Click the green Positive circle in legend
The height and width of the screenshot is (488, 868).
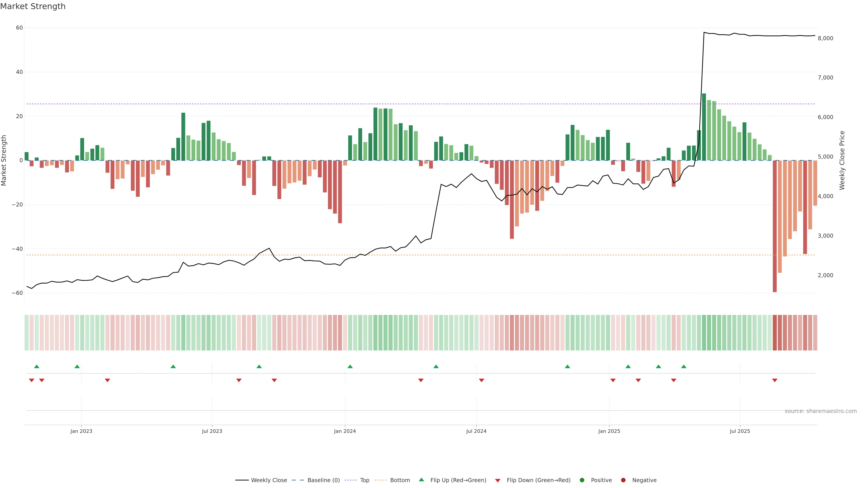click(x=582, y=480)
